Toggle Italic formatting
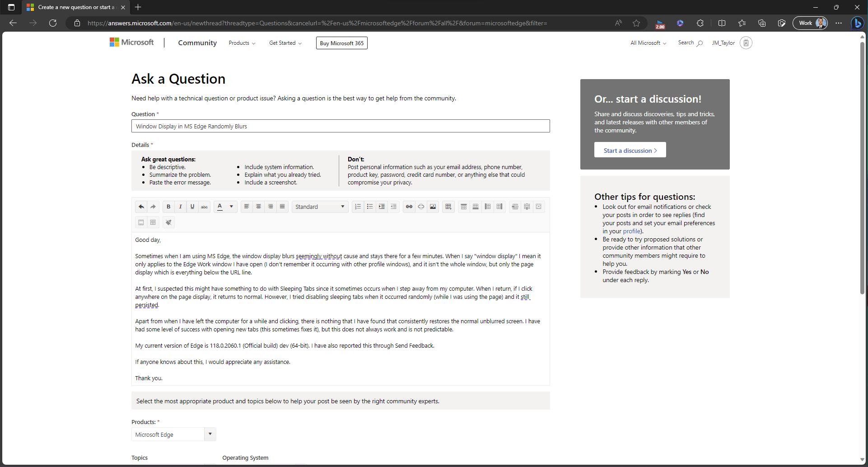868x467 pixels. (180, 207)
